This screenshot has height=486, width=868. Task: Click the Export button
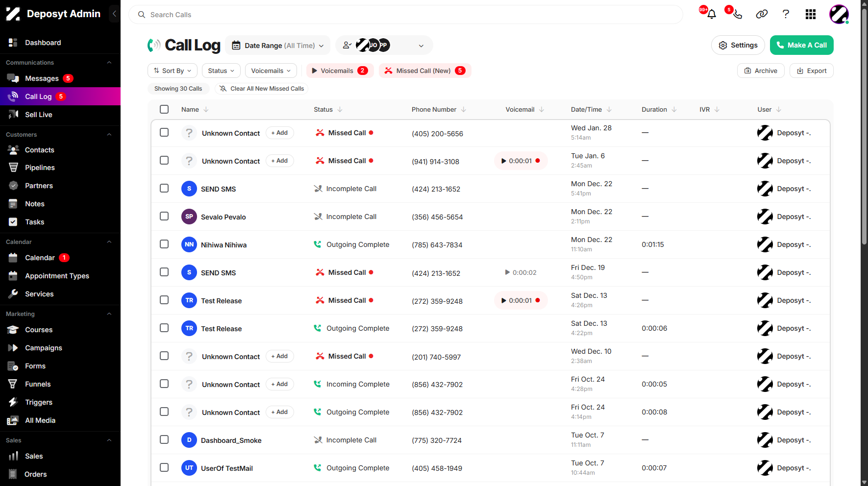pyautogui.click(x=811, y=71)
